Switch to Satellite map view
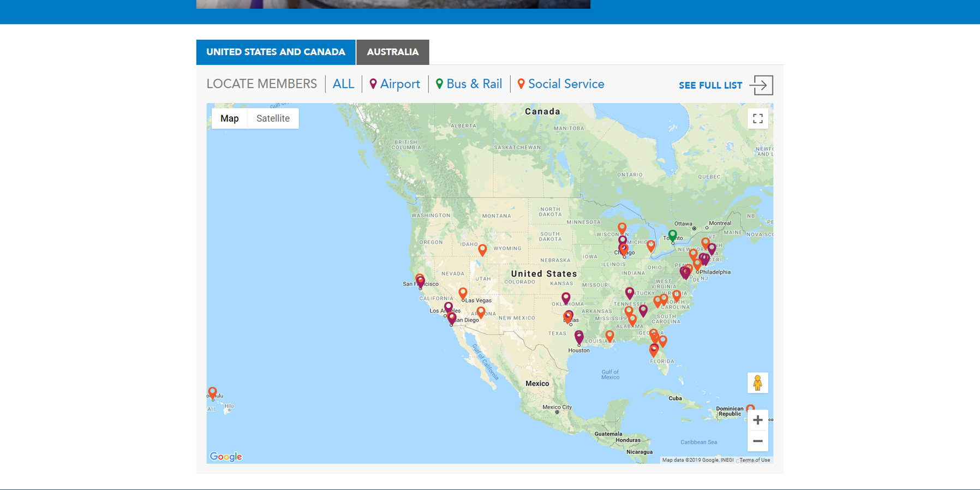Screen dimensions: 980x490 coord(273,118)
